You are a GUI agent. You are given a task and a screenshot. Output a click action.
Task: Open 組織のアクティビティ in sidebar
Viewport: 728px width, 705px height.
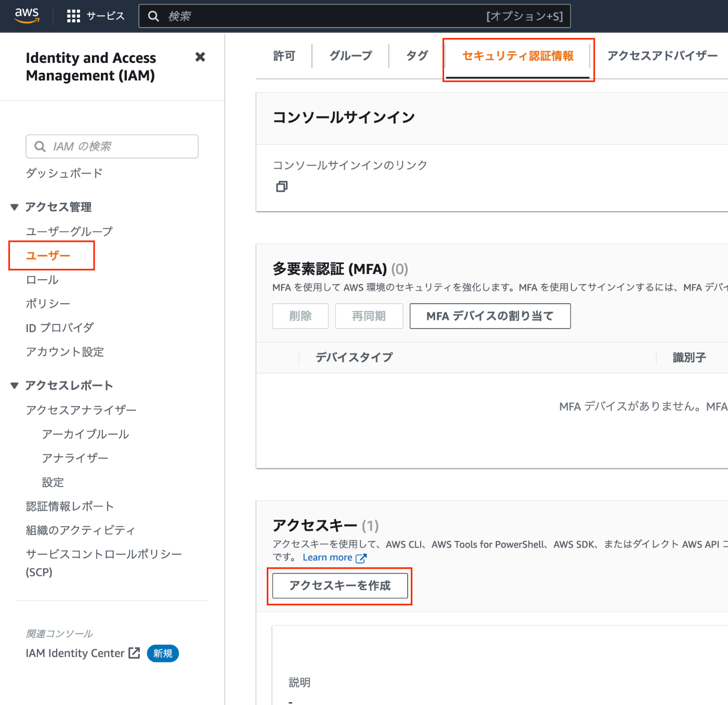pos(81,530)
